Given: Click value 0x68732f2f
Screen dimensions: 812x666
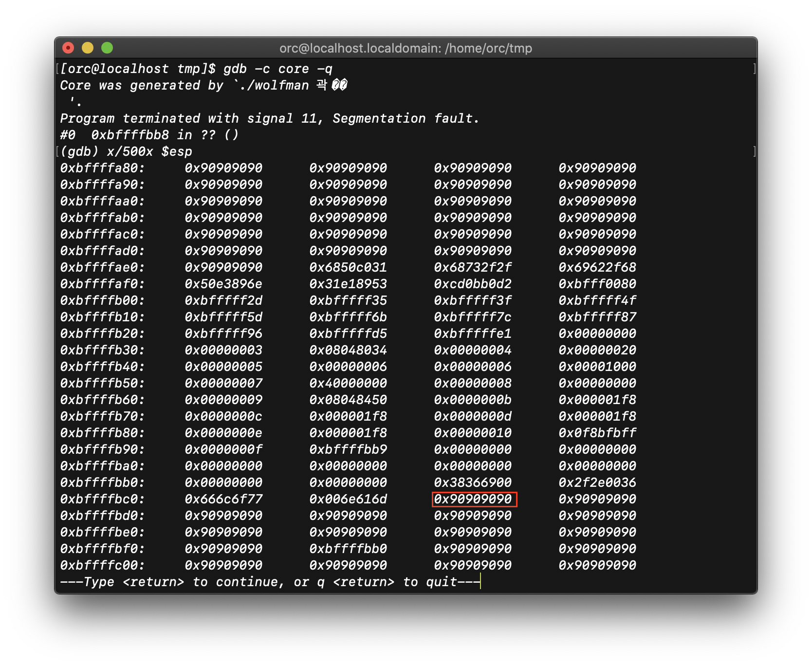Looking at the screenshot, I should 473,268.
